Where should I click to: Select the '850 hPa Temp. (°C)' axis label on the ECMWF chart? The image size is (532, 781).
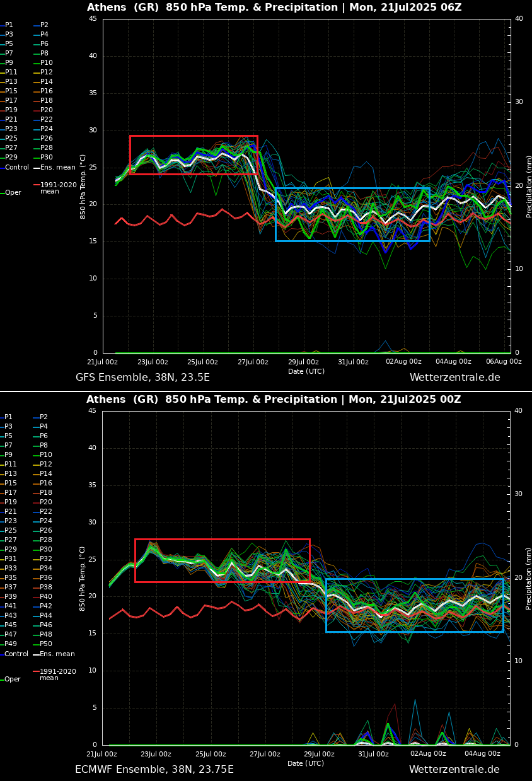pos(83,578)
